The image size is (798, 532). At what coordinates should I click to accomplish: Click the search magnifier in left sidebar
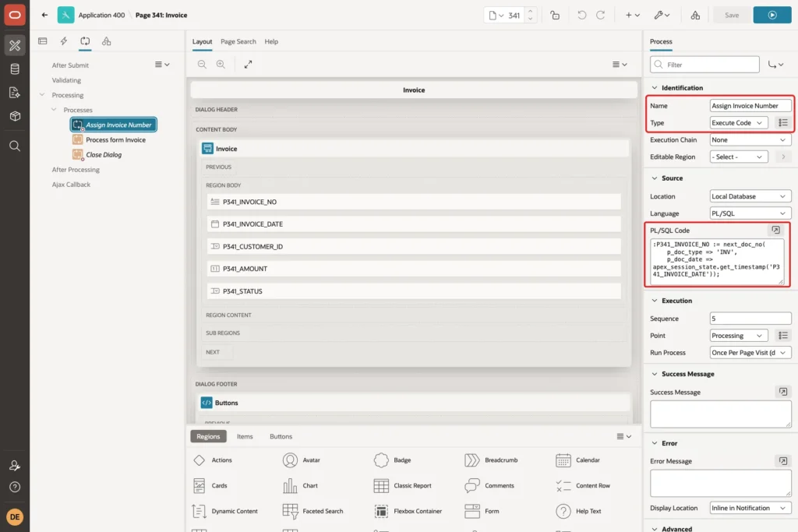click(15, 146)
